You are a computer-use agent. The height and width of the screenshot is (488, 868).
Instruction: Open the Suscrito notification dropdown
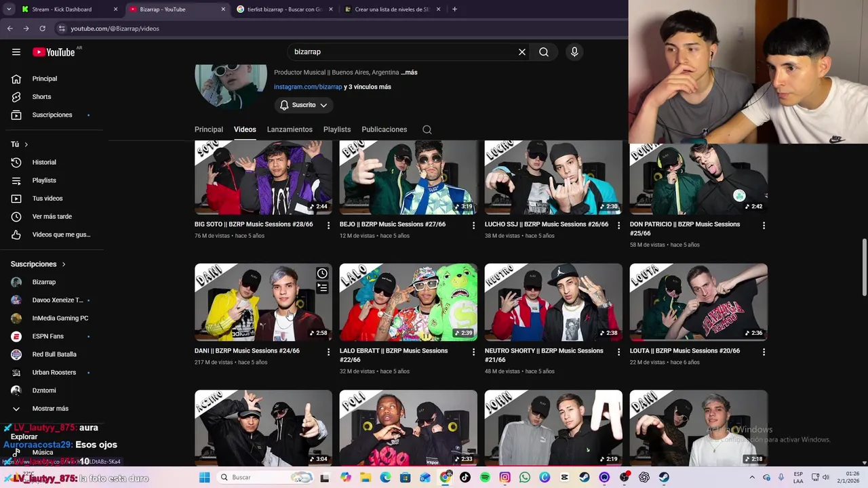303,105
